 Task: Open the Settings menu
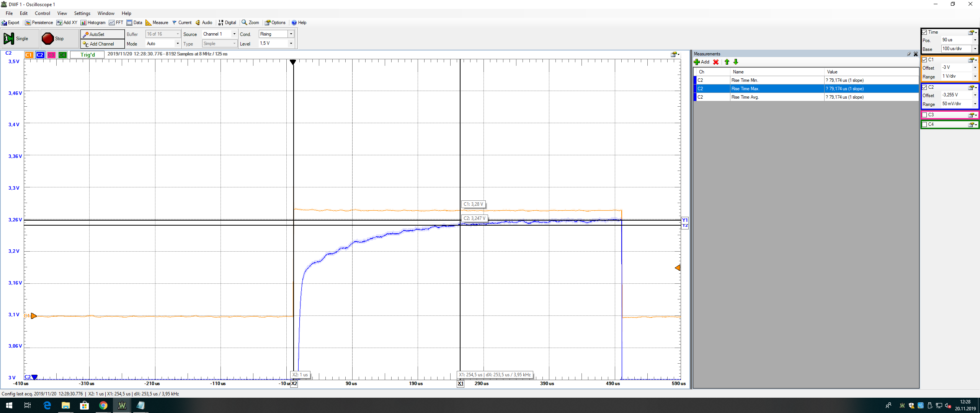[82, 13]
